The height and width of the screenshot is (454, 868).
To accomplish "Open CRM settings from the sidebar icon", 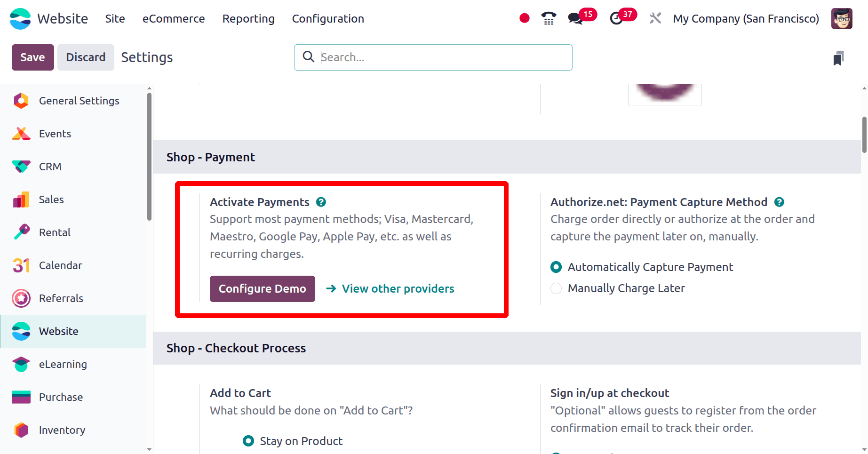I will tap(21, 166).
